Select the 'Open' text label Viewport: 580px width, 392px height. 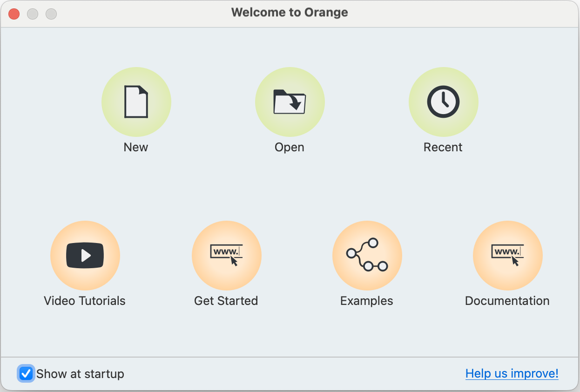coord(290,147)
